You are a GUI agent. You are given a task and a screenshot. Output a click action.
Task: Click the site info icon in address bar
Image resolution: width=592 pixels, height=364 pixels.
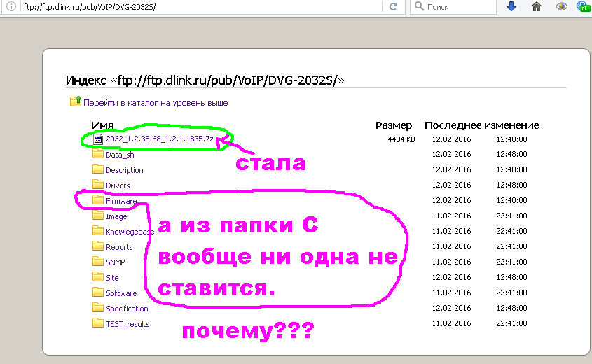pyautogui.click(x=11, y=6)
